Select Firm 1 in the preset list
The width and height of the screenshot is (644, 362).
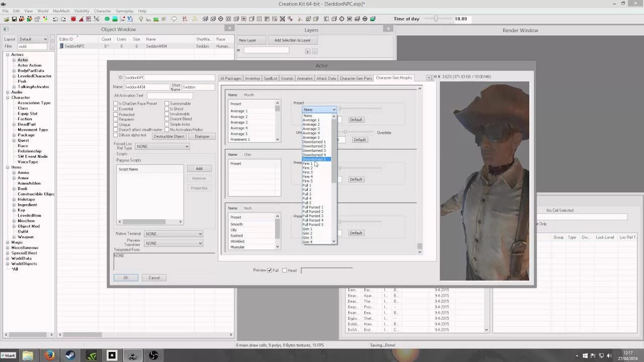(x=307, y=164)
